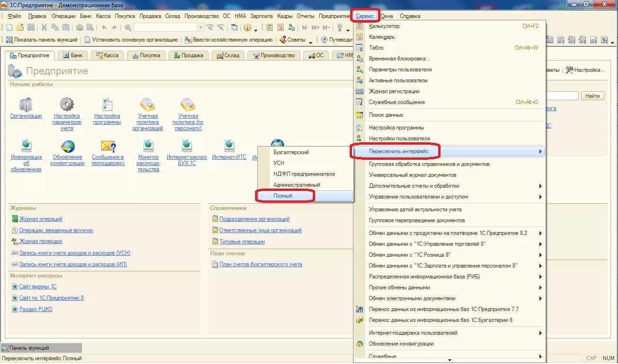Select Журнал регистрации in Сервис menu
The width and height of the screenshot is (618, 364).
450,91
